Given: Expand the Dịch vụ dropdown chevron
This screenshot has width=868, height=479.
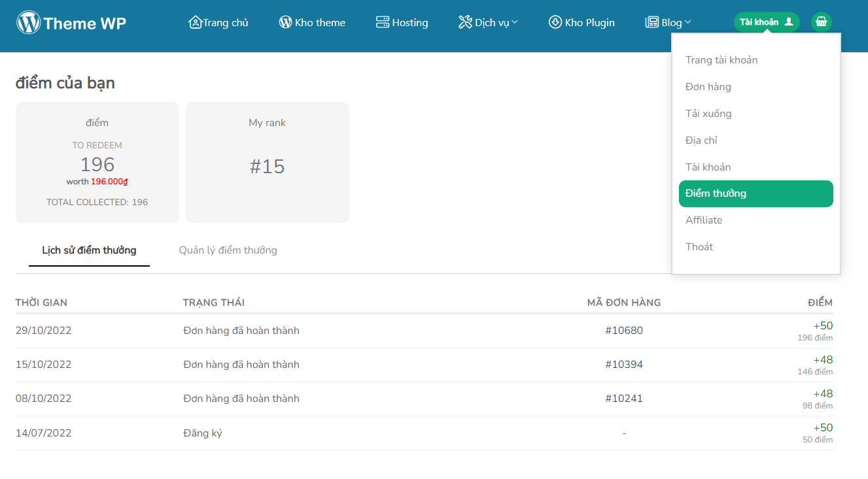Looking at the screenshot, I should [x=515, y=22].
